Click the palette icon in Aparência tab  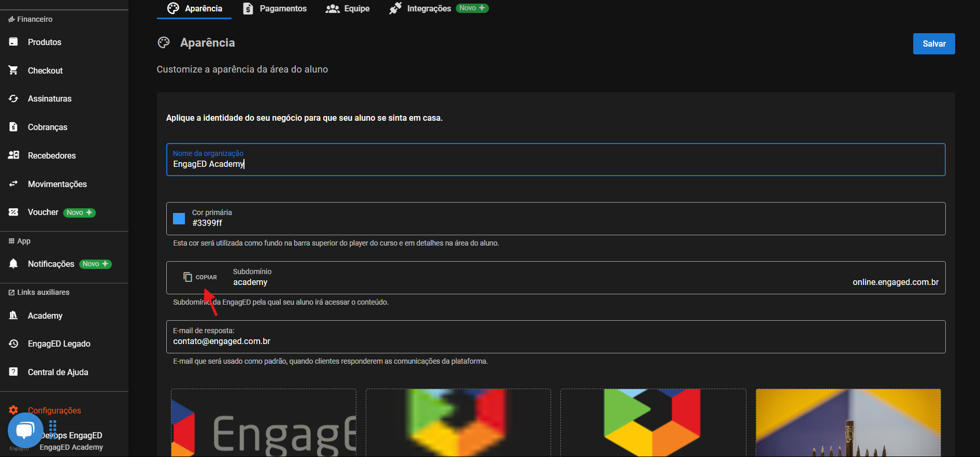pyautogui.click(x=173, y=8)
